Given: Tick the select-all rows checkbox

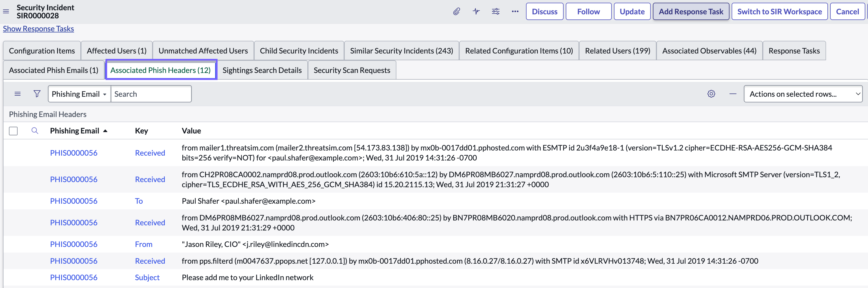Looking at the screenshot, I should [x=13, y=131].
